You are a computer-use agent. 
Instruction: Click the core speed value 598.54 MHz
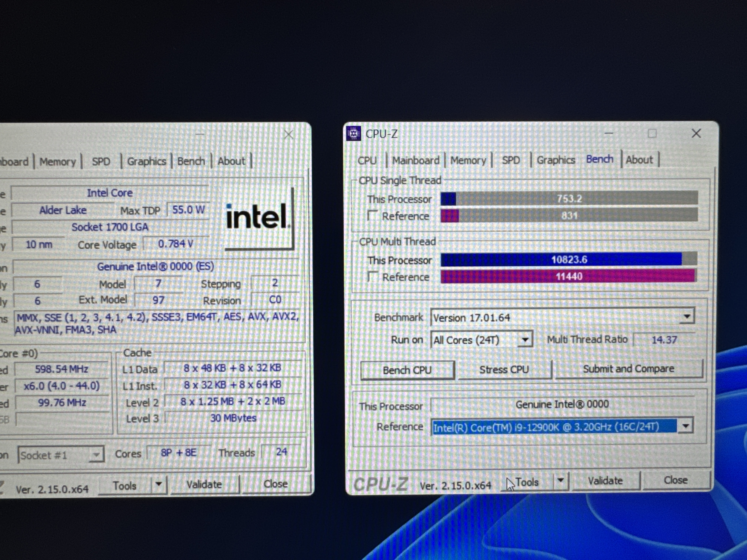[x=62, y=369]
